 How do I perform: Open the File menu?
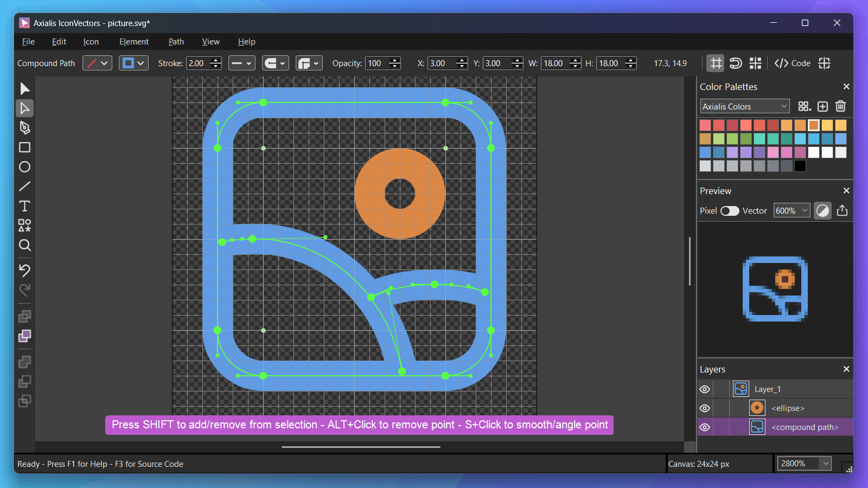[x=28, y=42]
